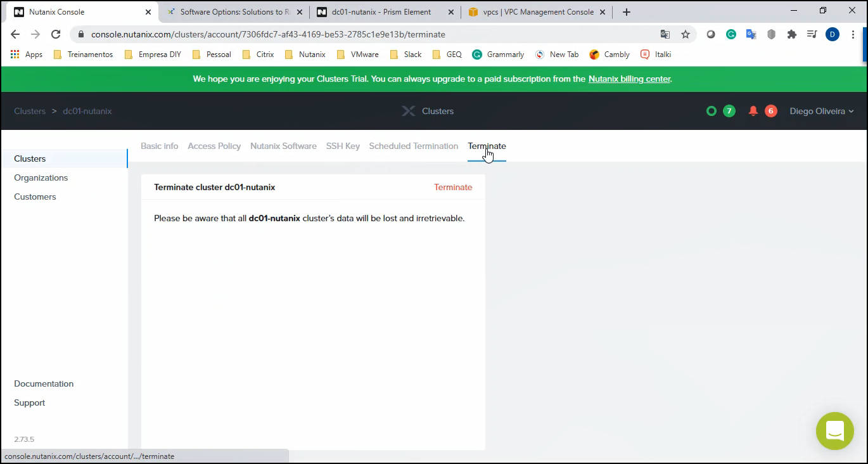Click the translate page icon
868x464 pixels.
665,34
